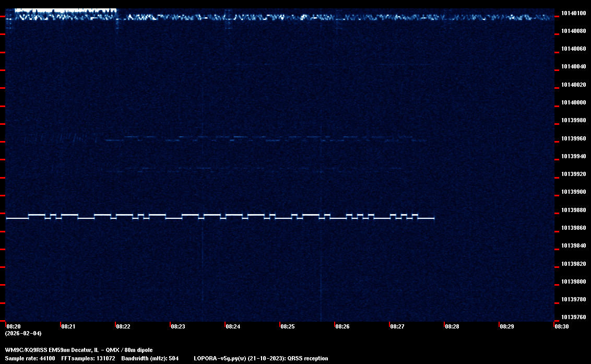Click the WM9C/KQ9RSS station caption
Viewport: 591px width, 364px height.
coord(79,350)
